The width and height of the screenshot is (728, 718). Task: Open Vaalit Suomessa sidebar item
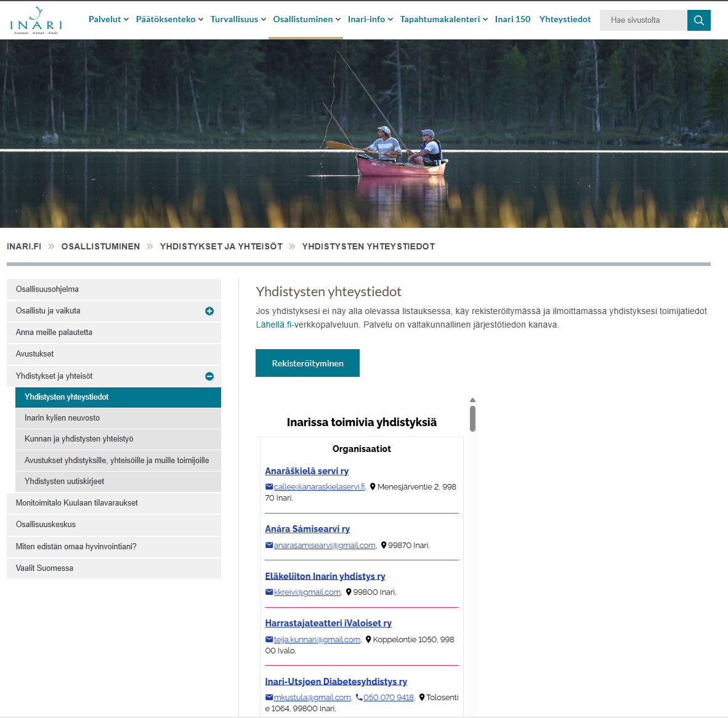point(114,568)
